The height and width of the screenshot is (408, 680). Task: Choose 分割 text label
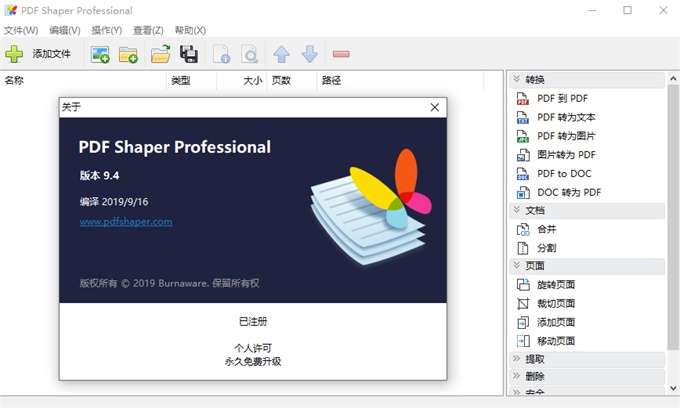tap(546, 248)
